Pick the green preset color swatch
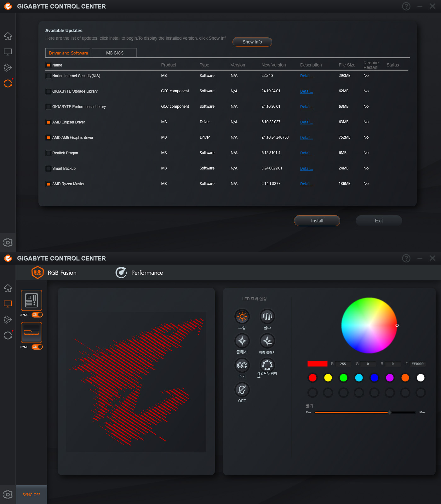The width and height of the screenshot is (441, 504). coord(343,378)
